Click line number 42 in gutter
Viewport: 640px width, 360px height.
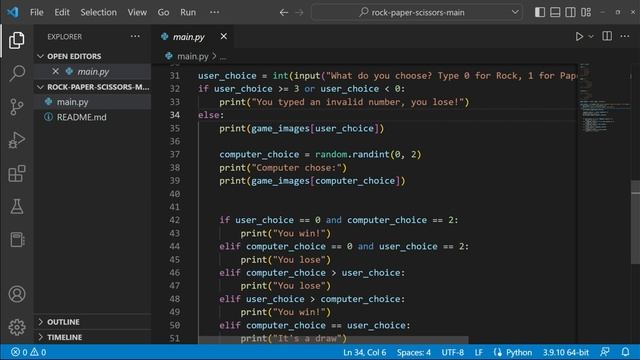point(174,220)
